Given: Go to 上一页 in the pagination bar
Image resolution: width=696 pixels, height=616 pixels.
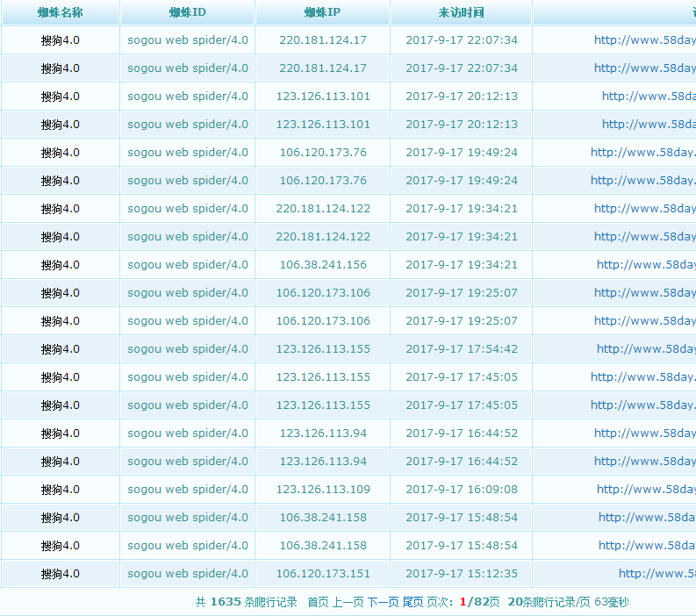Looking at the screenshot, I should point(348,602).
